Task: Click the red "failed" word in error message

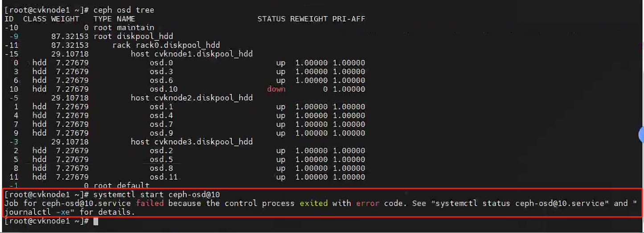Action: tap(150, 204)
